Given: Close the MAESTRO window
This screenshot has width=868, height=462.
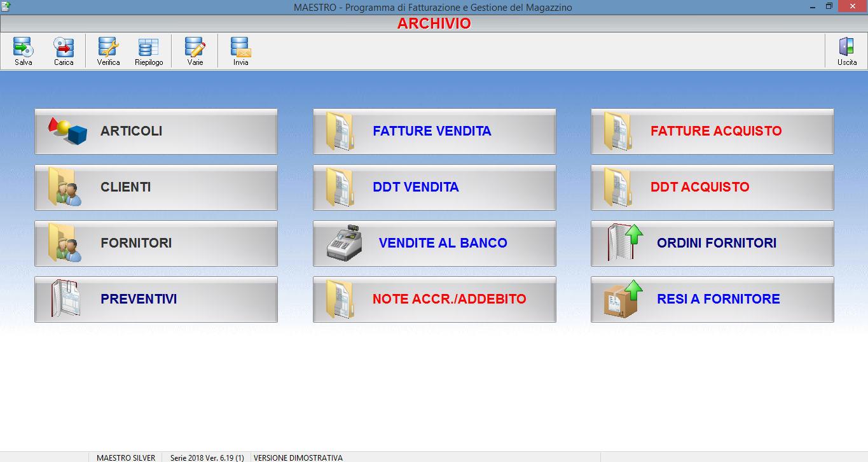Looking at the screenshot, I should (852, 7).
